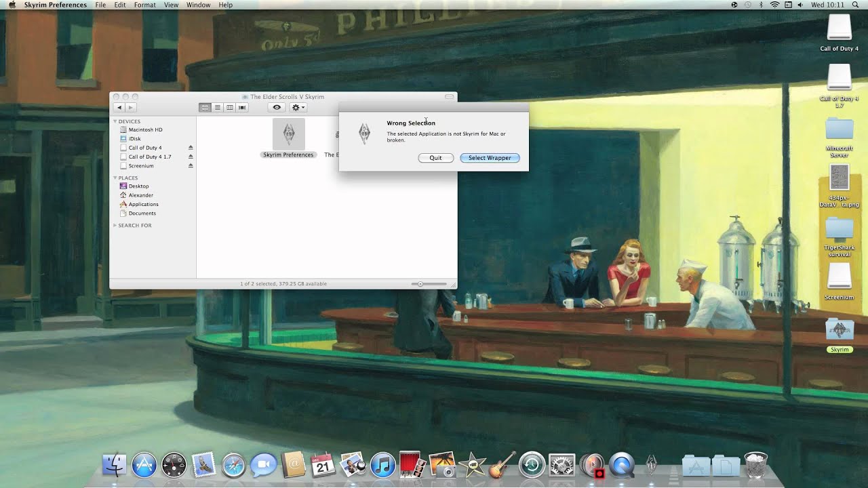Eject the Call of Duty 4 1.7 volume
This screenshot has width=868, height=488.
(x=191, y=157)
